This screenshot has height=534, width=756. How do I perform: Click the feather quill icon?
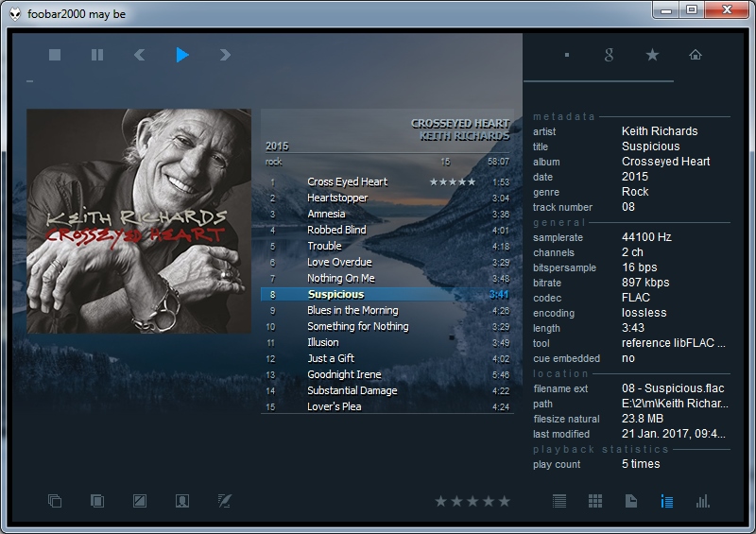point(225,501)
